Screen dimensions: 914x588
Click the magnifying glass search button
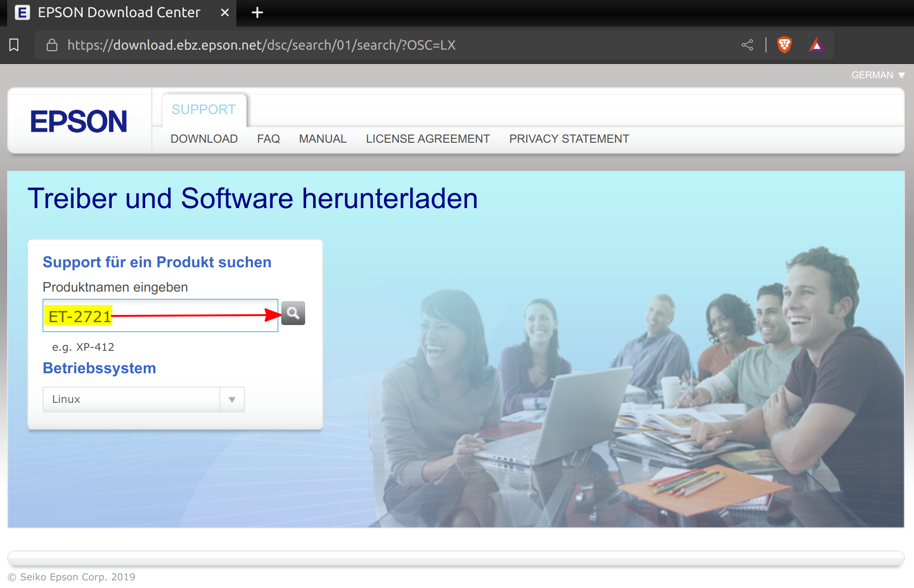pyautogui.click(x=293, y=313)
